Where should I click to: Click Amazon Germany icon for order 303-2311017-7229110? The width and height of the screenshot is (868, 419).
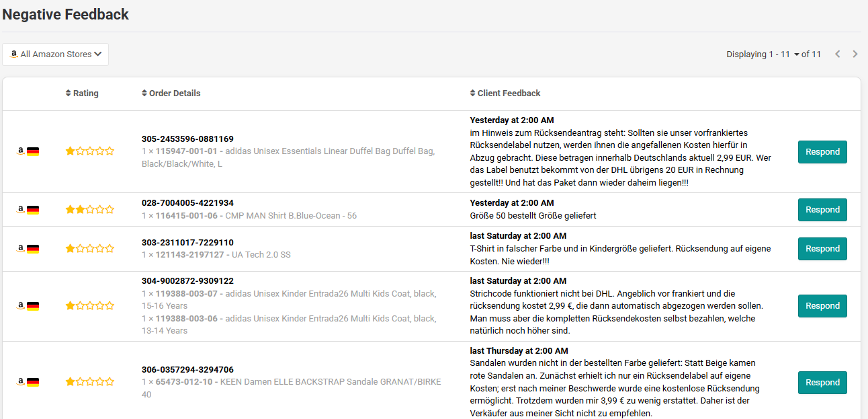pyautogui.click(x=28, y=249)
